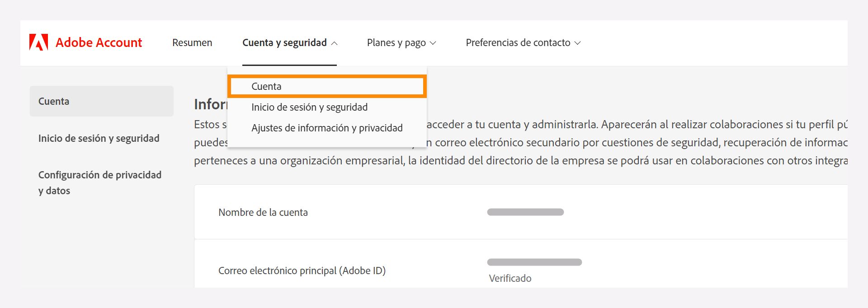868x308 pixels.
Task: Click the Adobe Account title text
Action: point(98,42)
